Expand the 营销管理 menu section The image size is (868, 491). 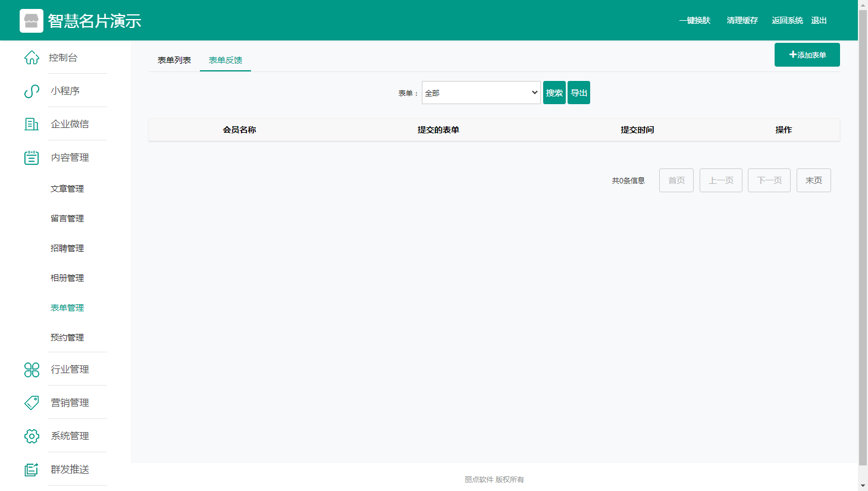[x=70, y=402]
